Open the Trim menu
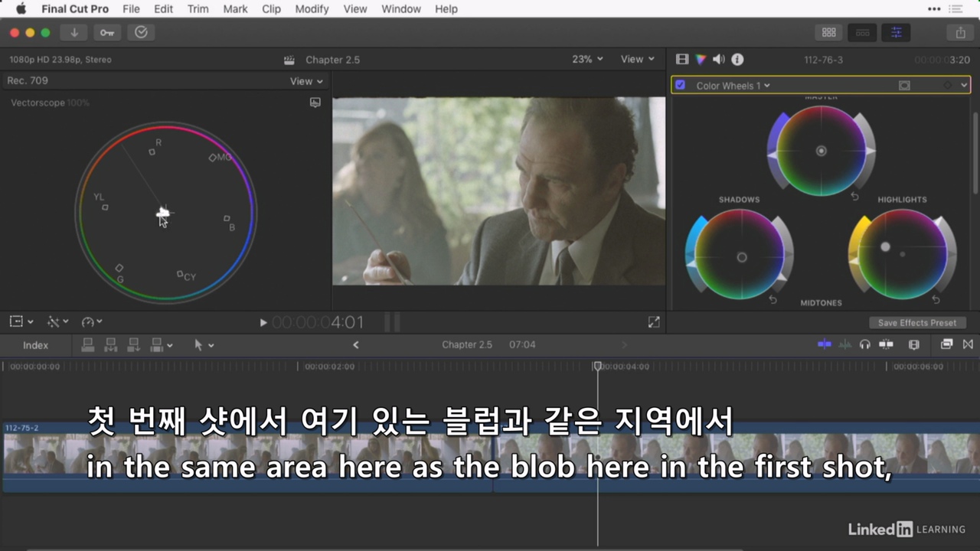 tap(198, 9)
